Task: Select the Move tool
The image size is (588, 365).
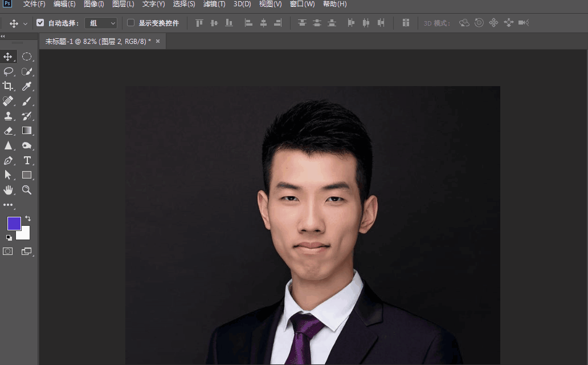Action: (8, 56)
